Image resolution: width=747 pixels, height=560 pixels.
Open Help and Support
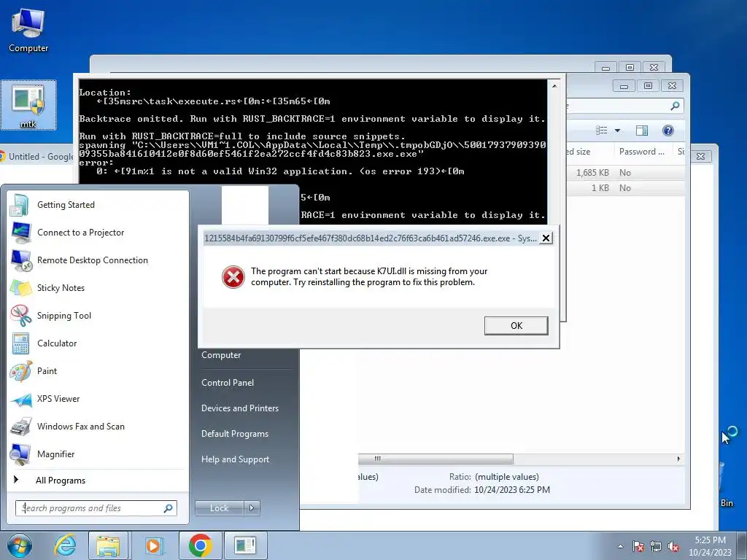236,459
